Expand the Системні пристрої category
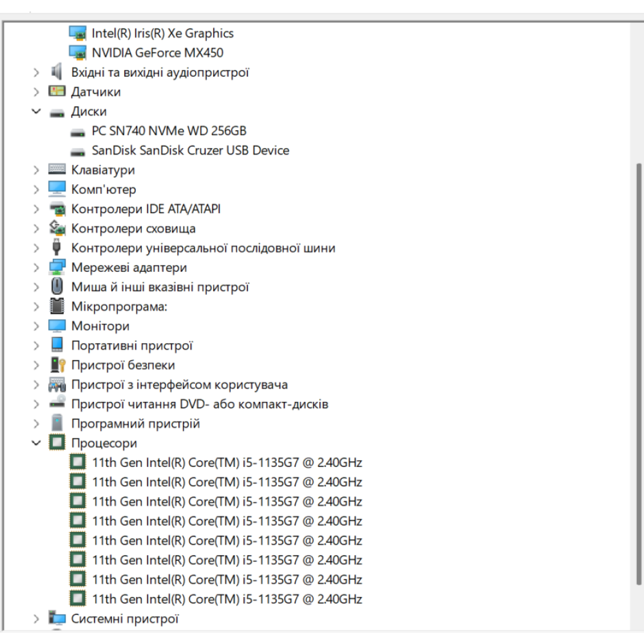The height and width of the screenshot is (644, 644). (x=36, y=618)
